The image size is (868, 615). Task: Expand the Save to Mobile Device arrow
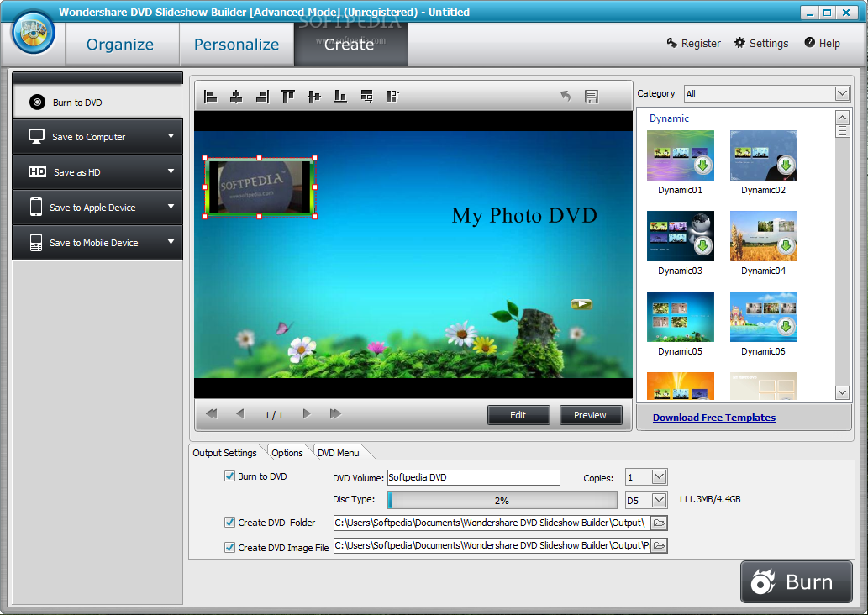point(171,243)
